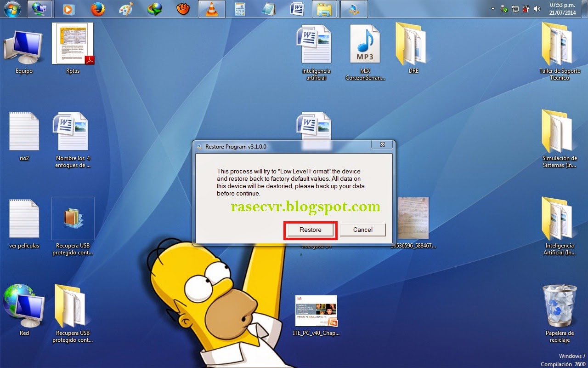Open Windows Explorer from the taskbar
The image size is (588, 368).
tap(325, 9)
